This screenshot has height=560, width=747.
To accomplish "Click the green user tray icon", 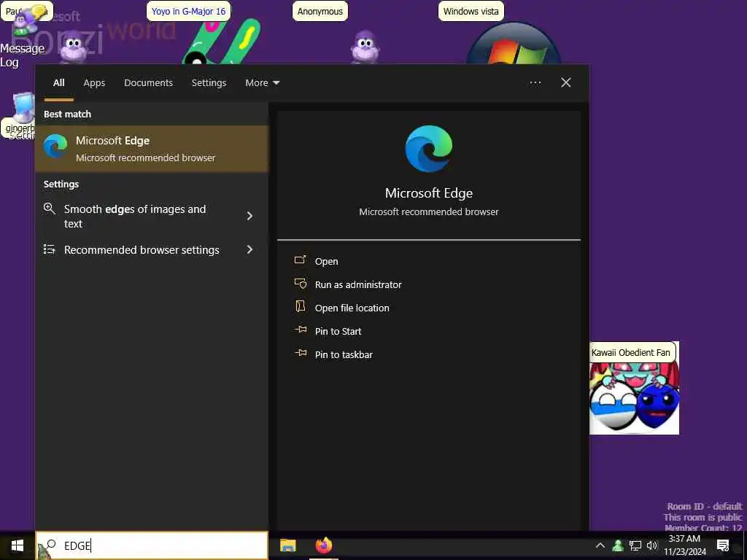I will [x=618, y=545].
